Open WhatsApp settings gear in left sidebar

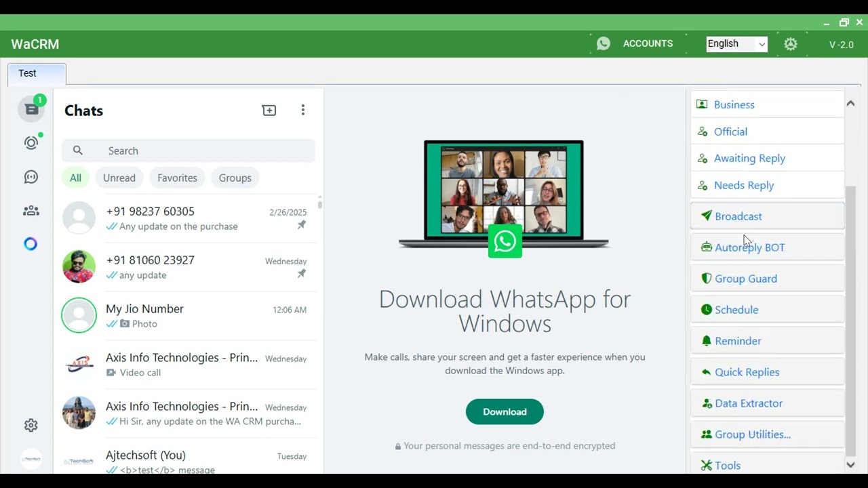coord(31,425)
